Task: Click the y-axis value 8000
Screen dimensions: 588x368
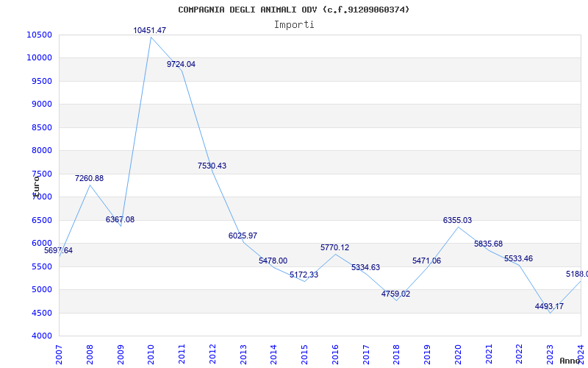Action: point(41,151)
